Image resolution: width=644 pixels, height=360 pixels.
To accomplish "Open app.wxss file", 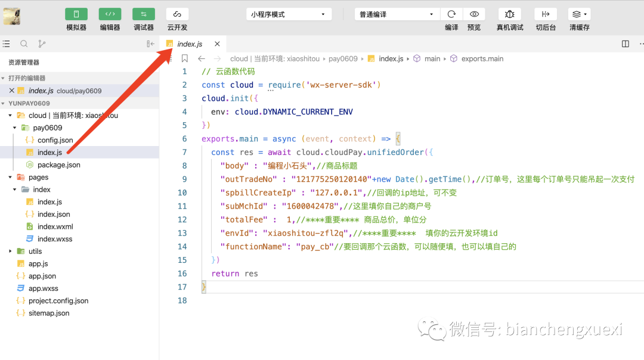I will (x=43, y=288).
